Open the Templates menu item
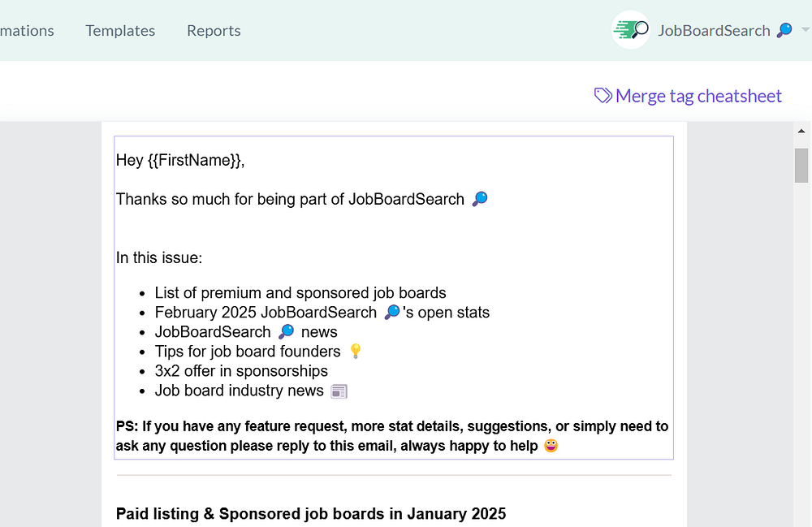The image size is (812, 527). [120, 31]
